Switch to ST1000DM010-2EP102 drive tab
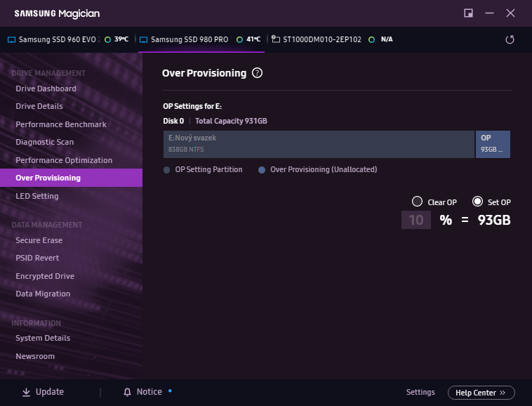The image size is (532, 406). click(332, 40)
